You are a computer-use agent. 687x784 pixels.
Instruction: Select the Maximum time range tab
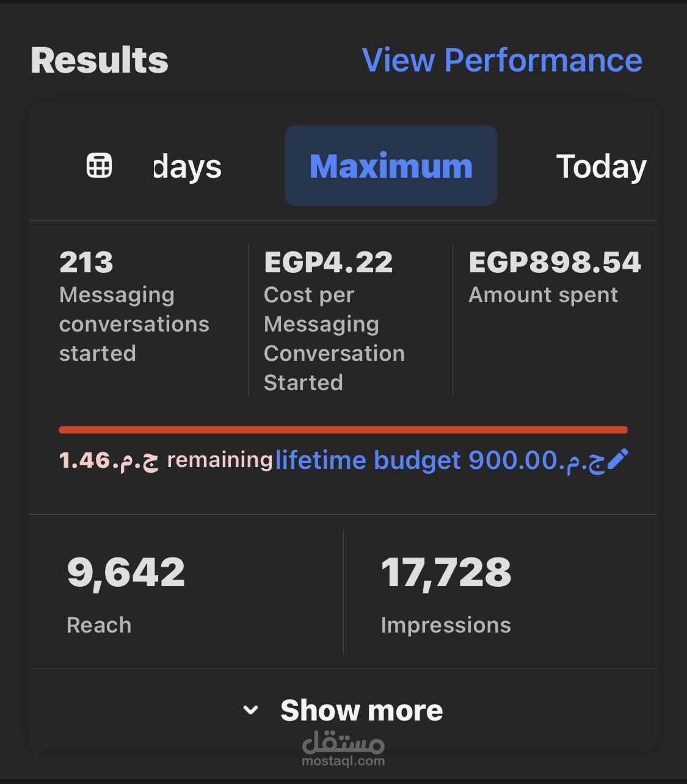click(x=391, y=166)
